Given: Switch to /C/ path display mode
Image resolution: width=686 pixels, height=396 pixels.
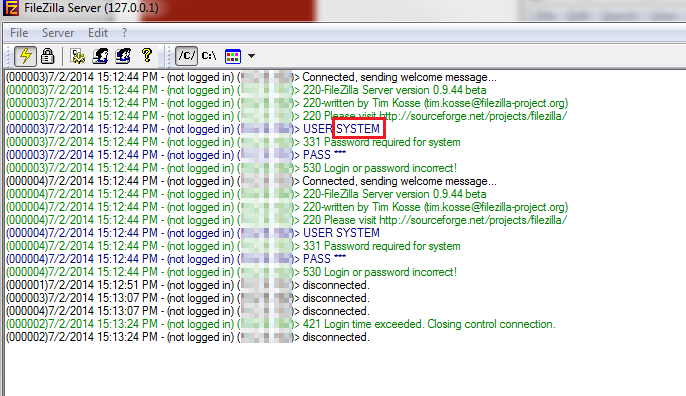Looking at the screenshot, I should click(186, 56).
